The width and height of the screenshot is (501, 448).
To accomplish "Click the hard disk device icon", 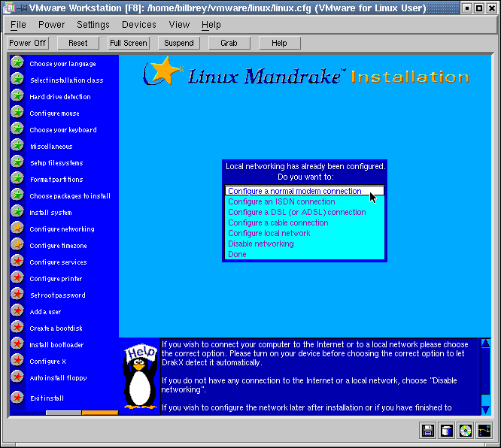I will coord(447,431).
